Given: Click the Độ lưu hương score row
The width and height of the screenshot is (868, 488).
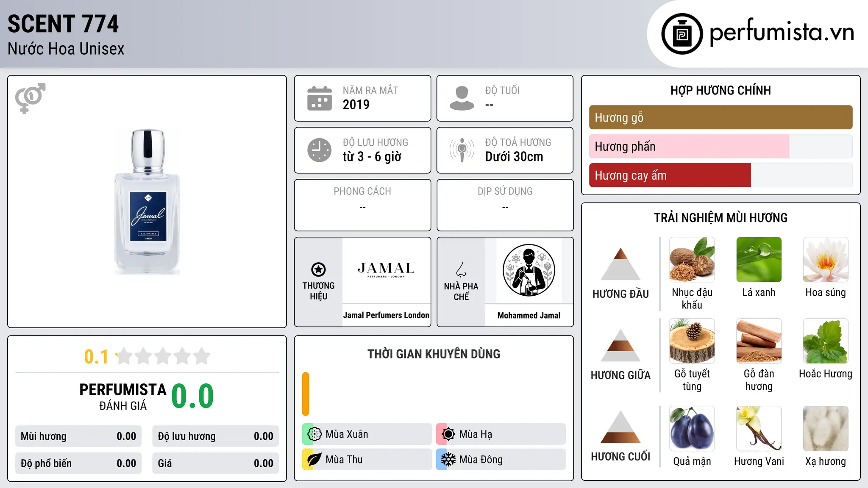Looking at the screenshot, I should point(215,436).
